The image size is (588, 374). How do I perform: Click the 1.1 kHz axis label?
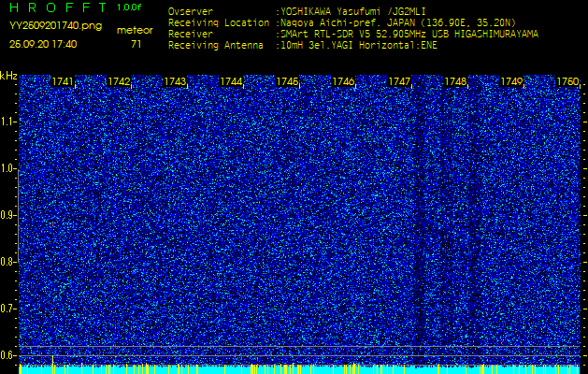[x=7, y=122]
